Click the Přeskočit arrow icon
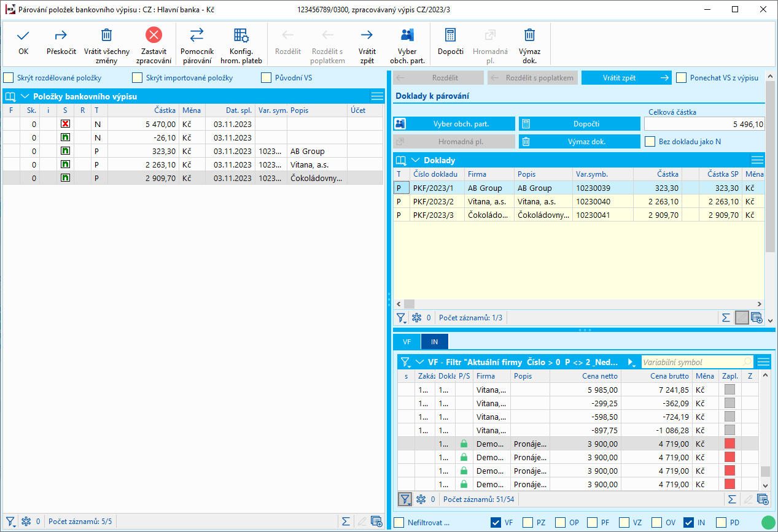Image resolution: width=778 pixels, height=532 pixels. 61,36
